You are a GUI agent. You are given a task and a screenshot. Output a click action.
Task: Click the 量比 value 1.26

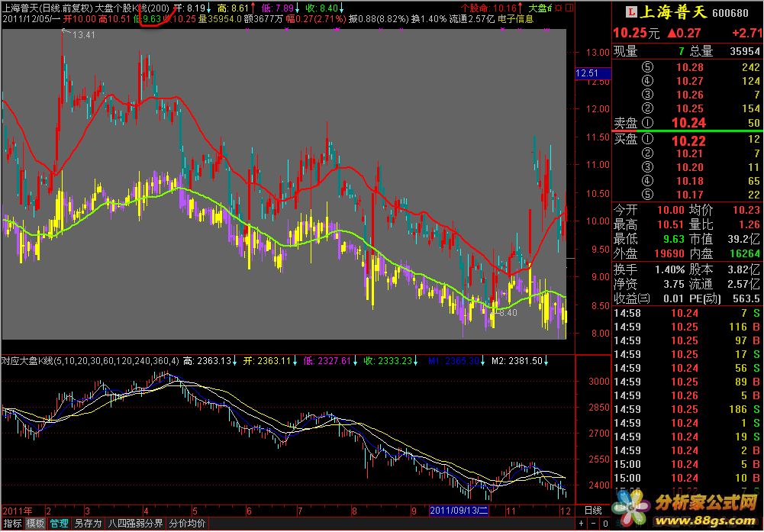(x=749, y=224)
